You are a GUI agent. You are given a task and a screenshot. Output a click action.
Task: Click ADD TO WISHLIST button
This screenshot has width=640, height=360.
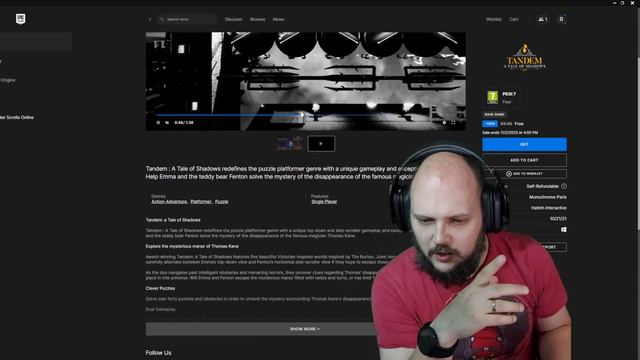[x=524, y=173]
